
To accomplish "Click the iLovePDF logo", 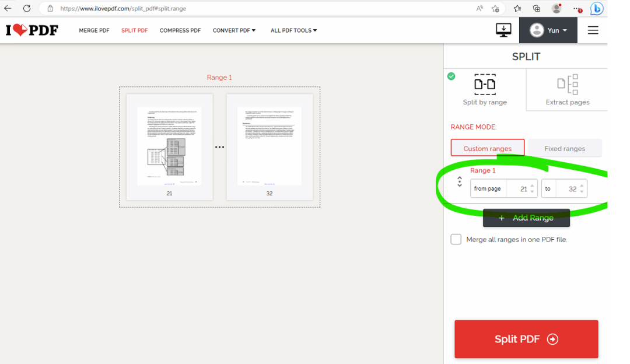I will [32, 30].
